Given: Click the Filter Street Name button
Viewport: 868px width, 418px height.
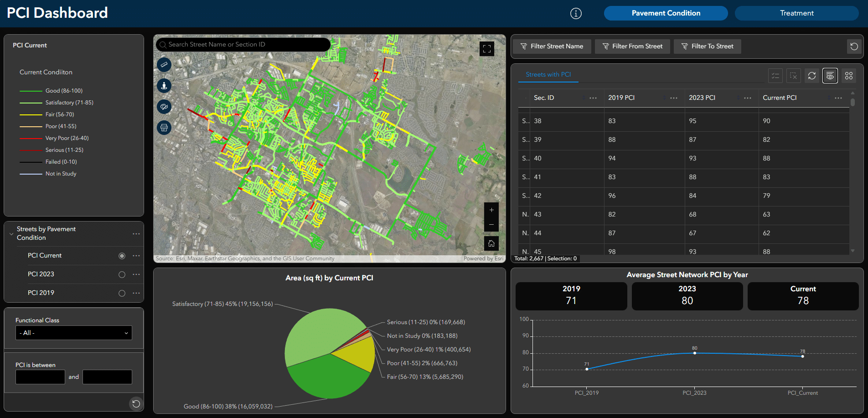Looking at the screenshot, I should [552, 46].
